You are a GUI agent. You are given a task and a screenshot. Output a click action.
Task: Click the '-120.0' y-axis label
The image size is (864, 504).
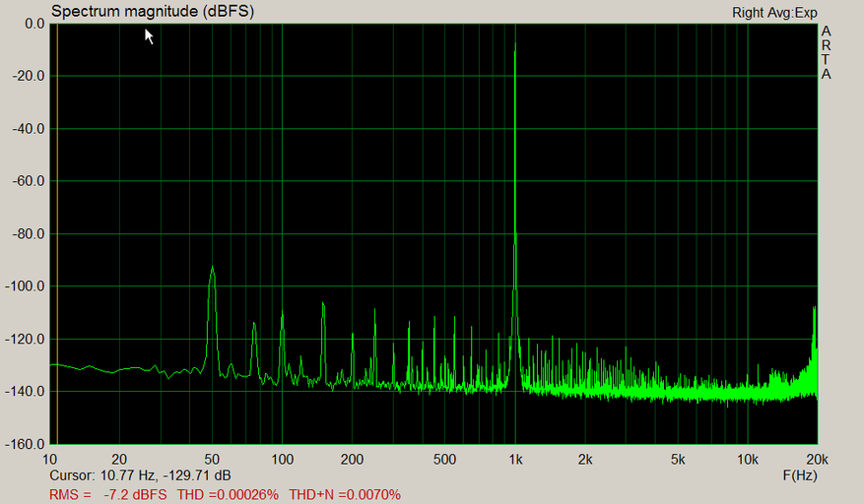pos(26,340)
